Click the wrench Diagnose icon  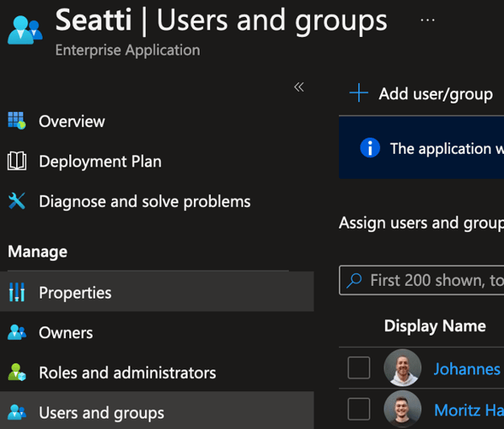(17, 201)
